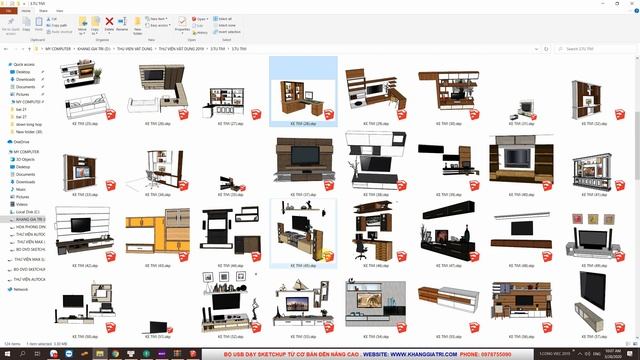Select KE TIVI (28).skp desk thumbnail
640x360 pixels.
(x=303, y=92)
